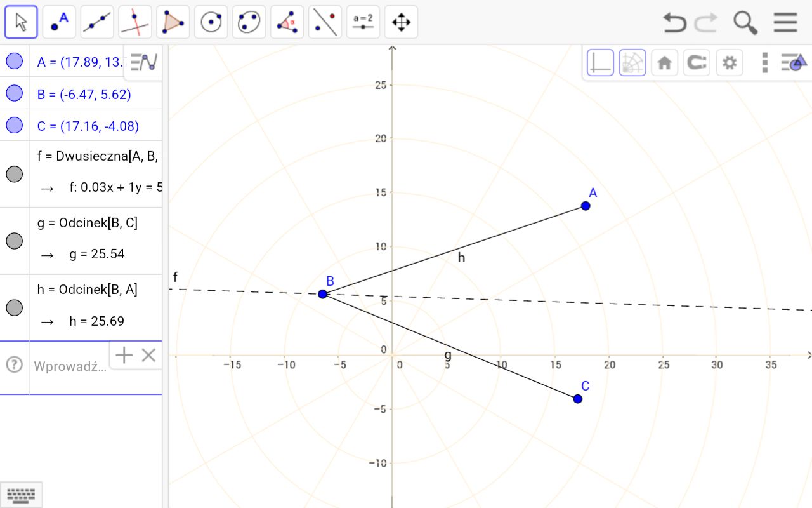Select f = Dwusieczna[A, B, definition

pyautogui.click(x=100, y=157)
